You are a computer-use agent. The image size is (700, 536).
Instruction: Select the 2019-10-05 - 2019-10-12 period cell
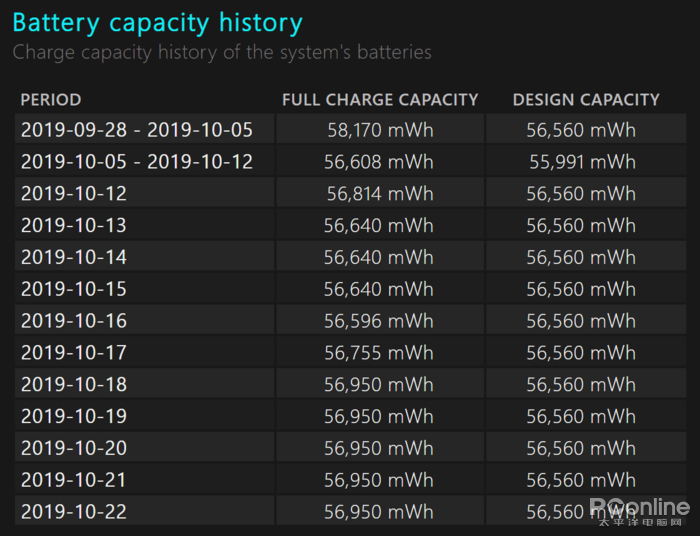[x=137, y=162]
